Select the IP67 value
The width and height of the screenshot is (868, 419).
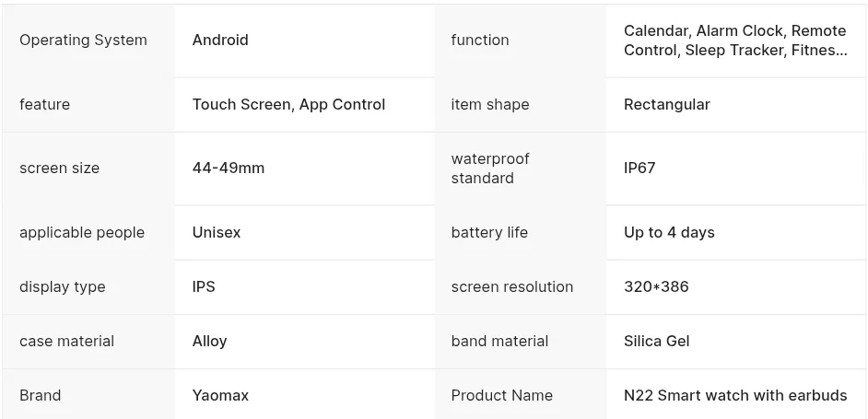click(639, 169)
